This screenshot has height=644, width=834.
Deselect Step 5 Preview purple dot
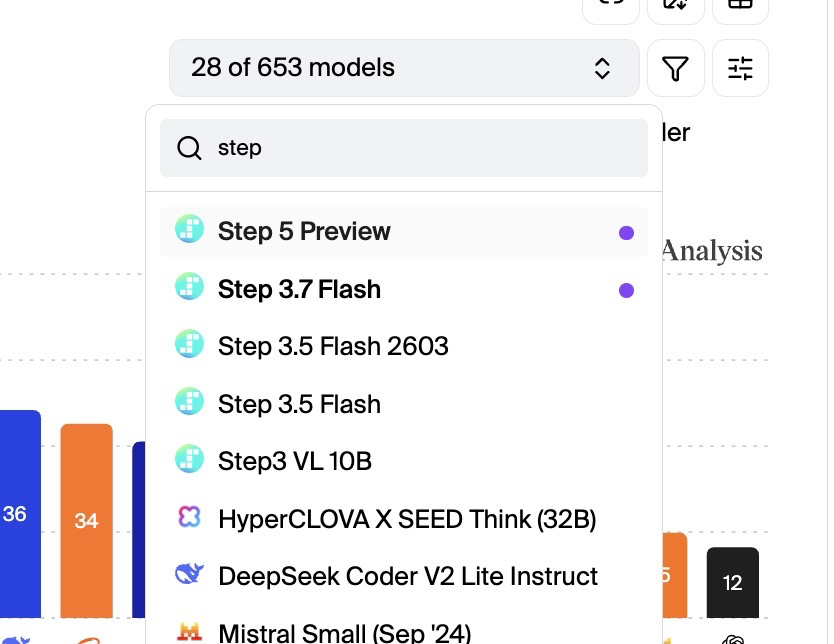(x=627, y=233)
